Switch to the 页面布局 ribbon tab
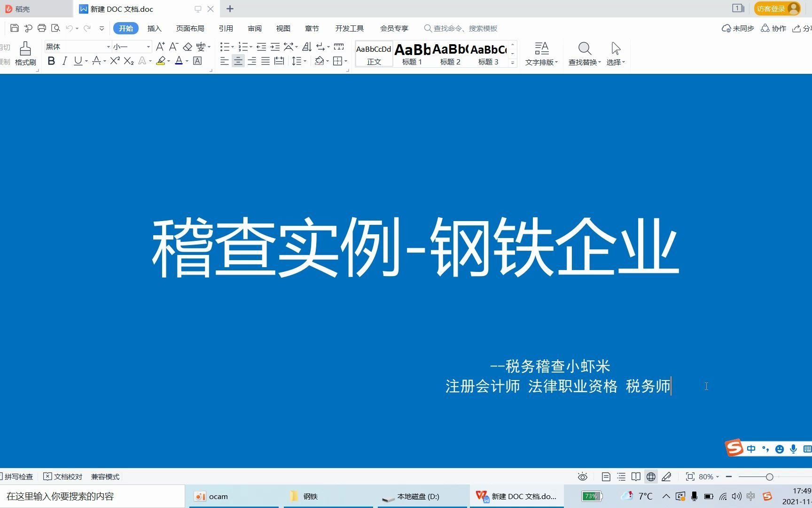Screen dimensions: 812x508 [190, 28]
